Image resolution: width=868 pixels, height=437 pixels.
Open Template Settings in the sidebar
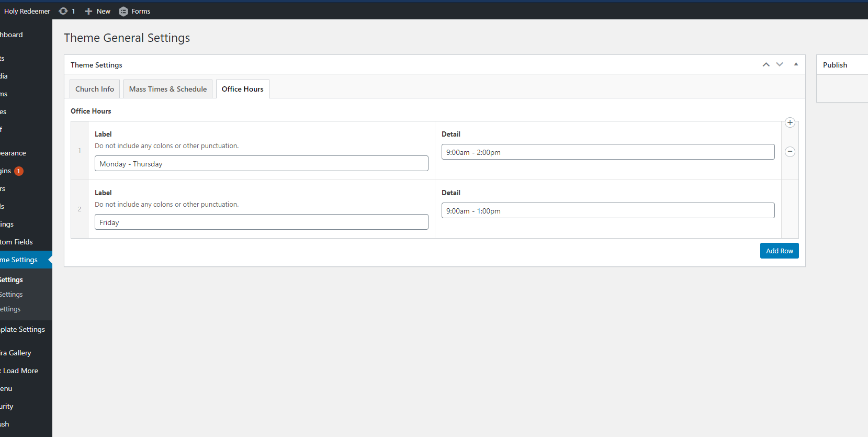pyautogui.click(x=23, y=329)
